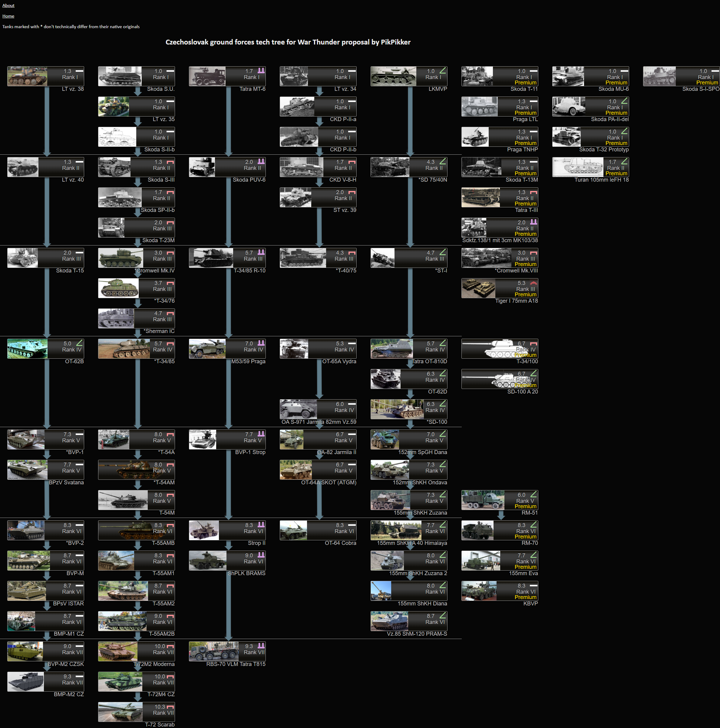Open the Skoda MU-6 premium card
720x728 pixels.
pyautogui.click(x=591, y=76)
